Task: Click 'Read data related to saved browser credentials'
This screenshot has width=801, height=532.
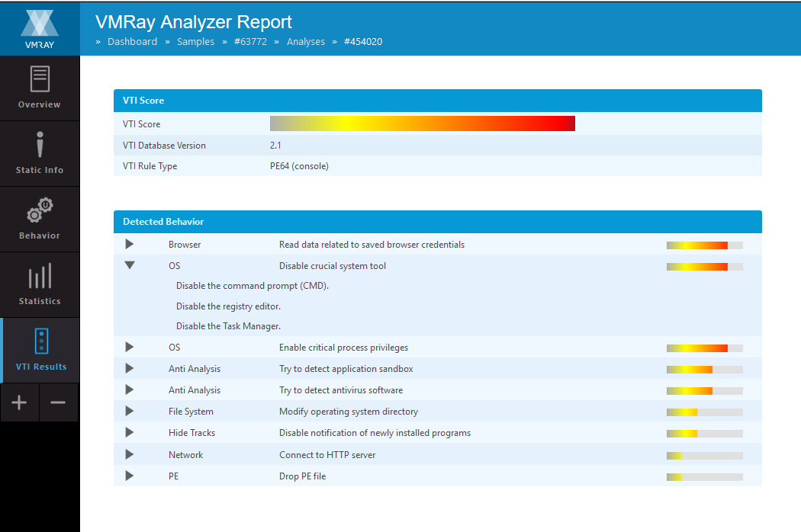Action: [x=372, y=245]
